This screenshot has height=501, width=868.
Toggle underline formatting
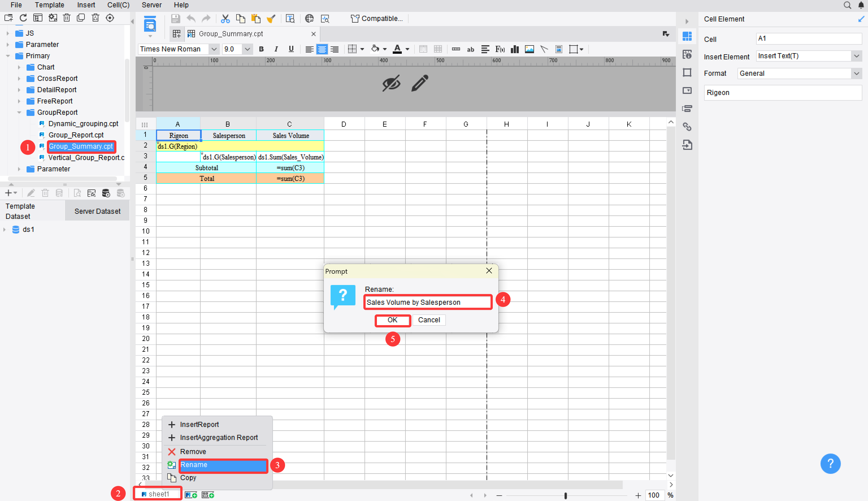click(x=291, y=49)
